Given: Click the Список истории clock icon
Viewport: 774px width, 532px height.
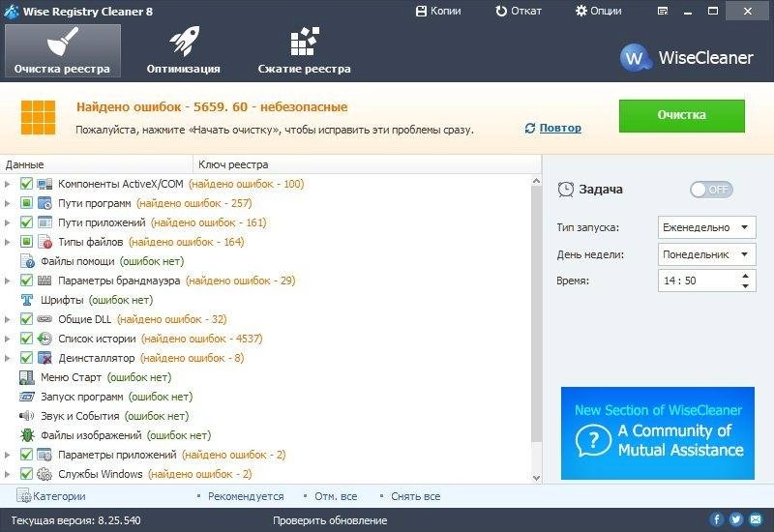Looking at the screenshot, I should click(x=45, y=339).
